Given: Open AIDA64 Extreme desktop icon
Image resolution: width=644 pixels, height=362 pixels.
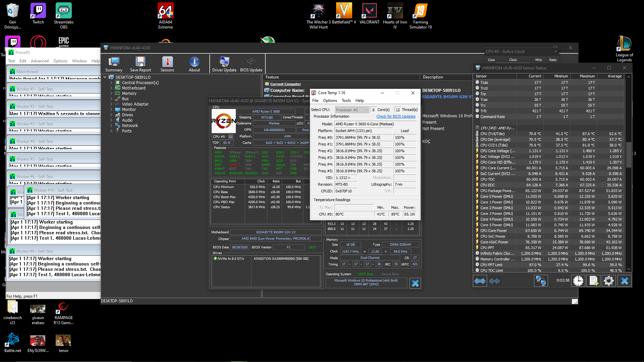Looking at the screenshot, I should tap(165, 16).
